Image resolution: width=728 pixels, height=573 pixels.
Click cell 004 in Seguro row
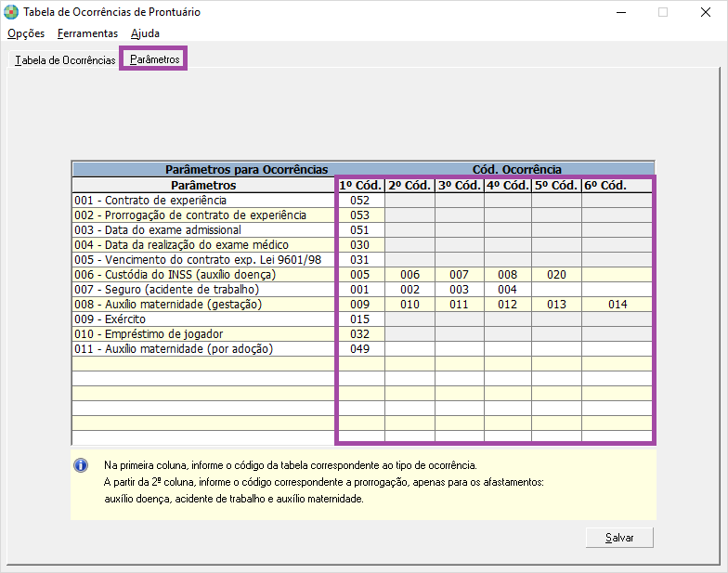pos(508,290)
